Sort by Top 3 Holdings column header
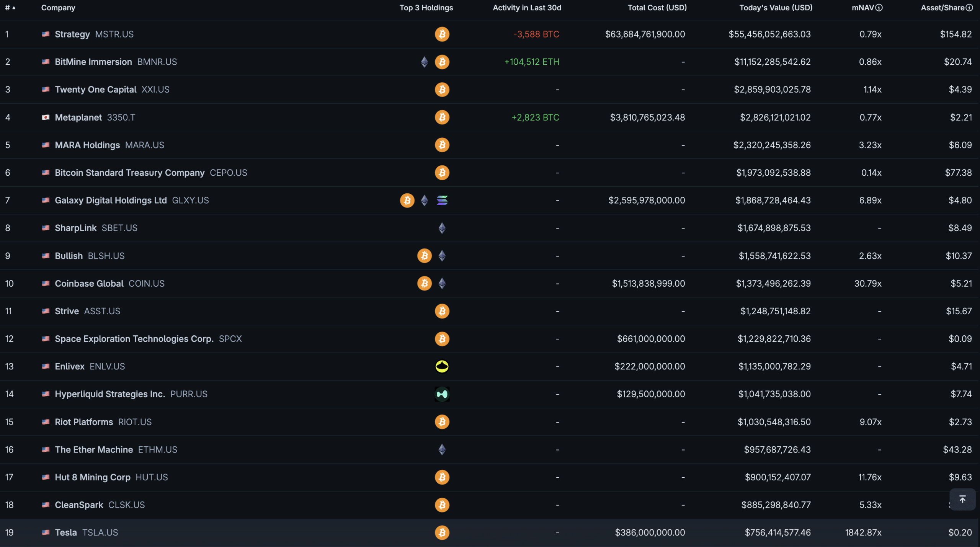The image size is (980, 547). (426, 8)
